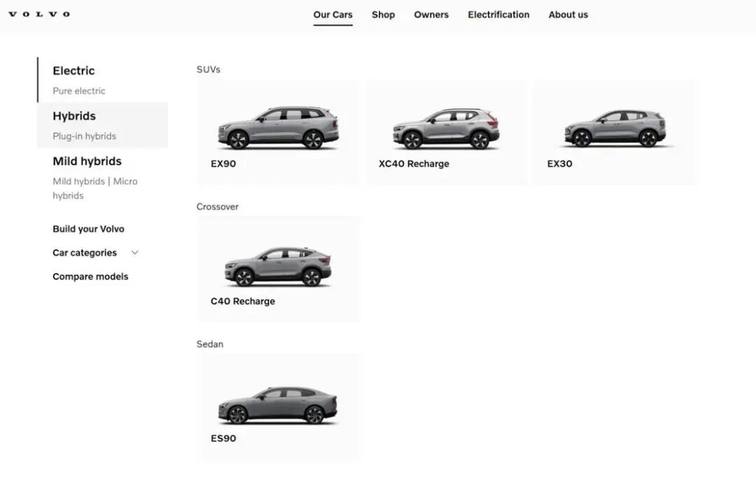Open Electrification nav link

498,15
